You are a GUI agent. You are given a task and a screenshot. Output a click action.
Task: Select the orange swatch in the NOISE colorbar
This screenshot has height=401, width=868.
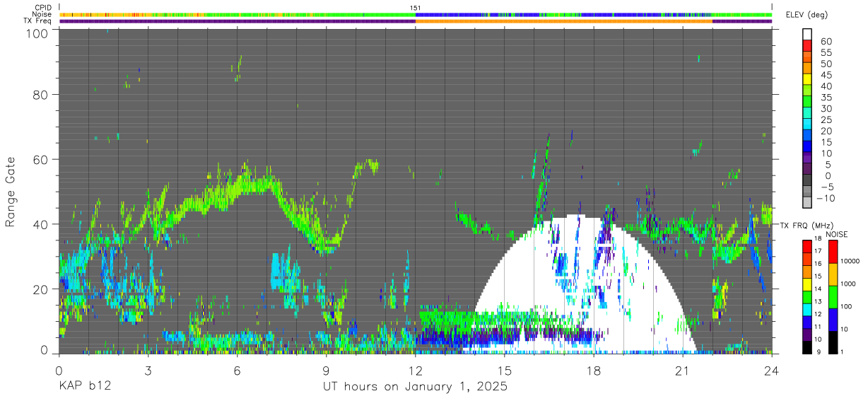[x=833, y=274]
